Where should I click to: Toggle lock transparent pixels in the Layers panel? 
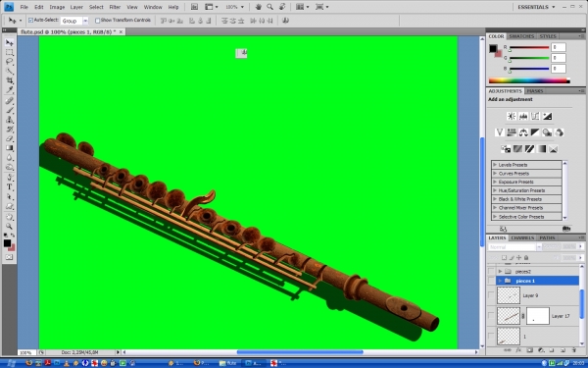coord(505,257)
